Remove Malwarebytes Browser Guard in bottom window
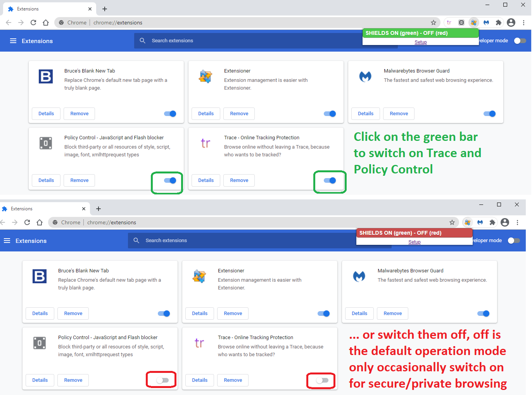Image resolution: width=532 pixels, height=395 pixels. pyautogui.click(x=393, y=314)
